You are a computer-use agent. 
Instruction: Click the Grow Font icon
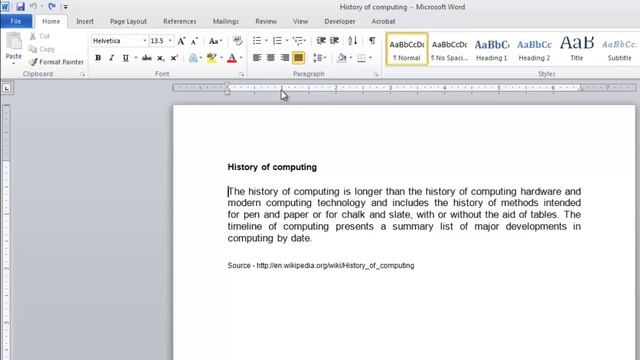(x=182, y=41)
